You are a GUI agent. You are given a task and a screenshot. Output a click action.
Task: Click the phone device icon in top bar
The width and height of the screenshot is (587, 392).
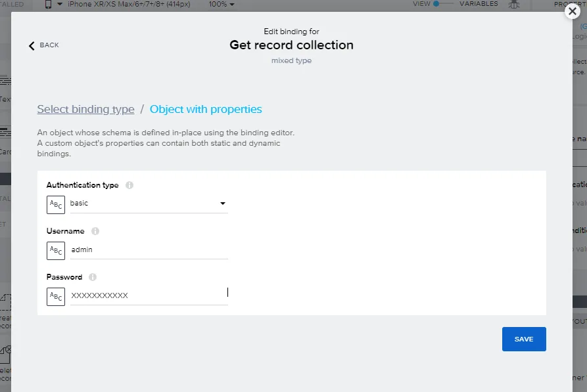pyautogui.click(x=48, y=5)
